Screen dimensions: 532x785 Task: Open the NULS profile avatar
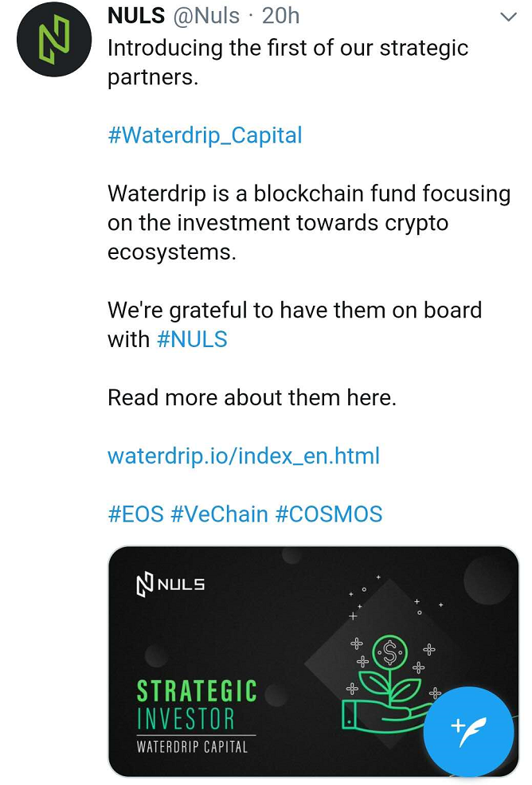pyautogui.click(x=54, y=40)
